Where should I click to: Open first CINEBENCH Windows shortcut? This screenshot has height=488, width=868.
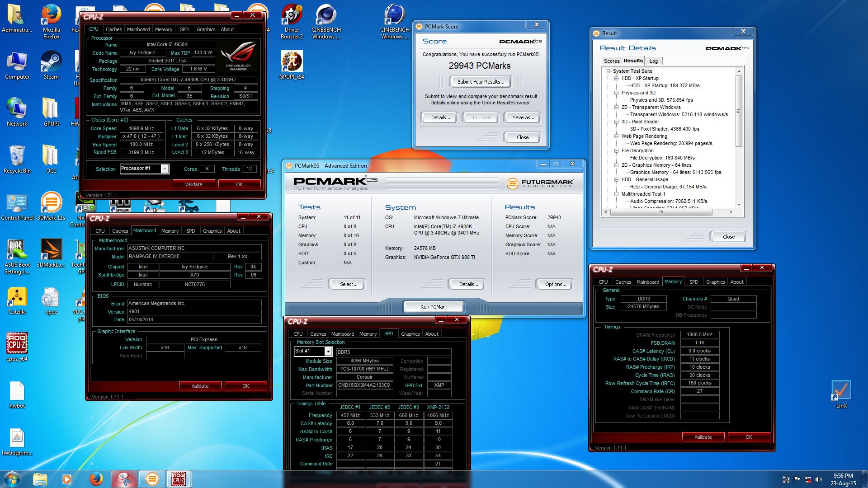[x=326, y=21]
